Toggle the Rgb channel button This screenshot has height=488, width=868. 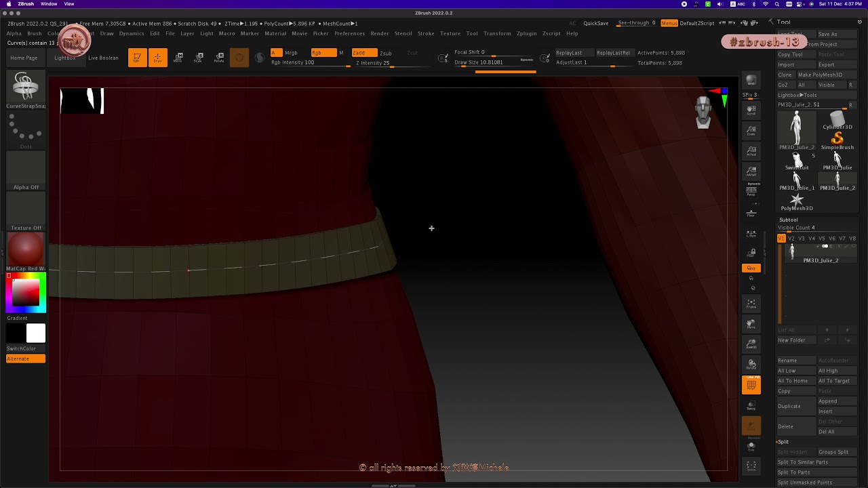pos(323,53)
